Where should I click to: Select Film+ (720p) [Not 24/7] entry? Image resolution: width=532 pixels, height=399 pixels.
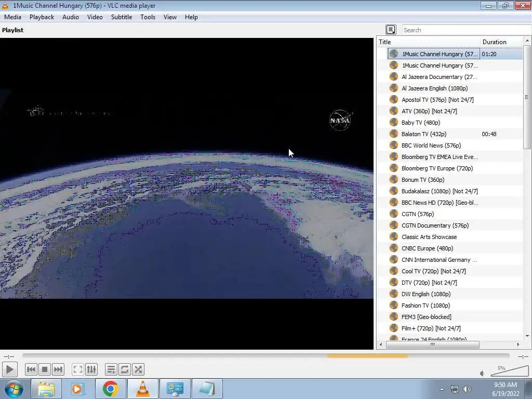tap(450, 328)
